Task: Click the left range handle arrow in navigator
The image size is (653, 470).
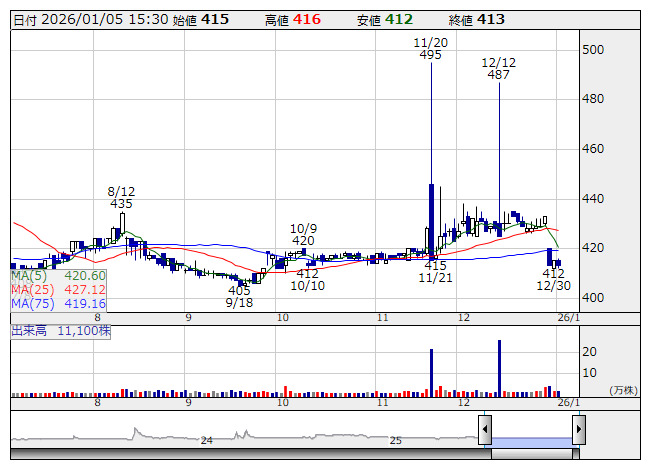Action: 485,430
